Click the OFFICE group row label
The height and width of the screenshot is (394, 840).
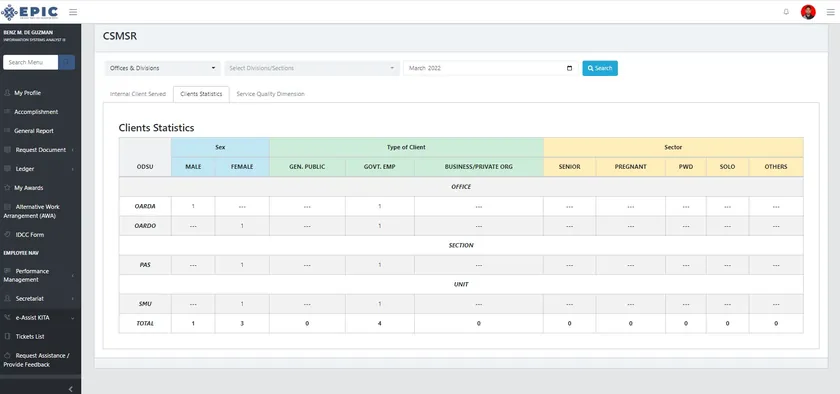(461, 187)
